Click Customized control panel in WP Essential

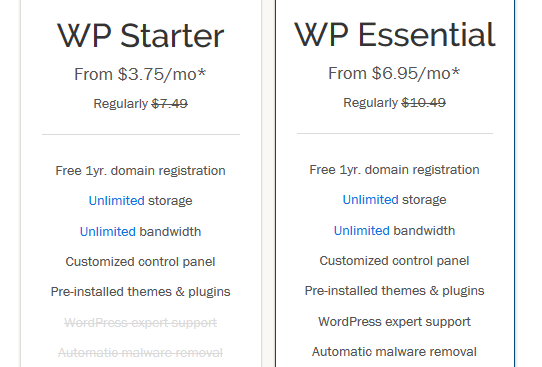394,261
